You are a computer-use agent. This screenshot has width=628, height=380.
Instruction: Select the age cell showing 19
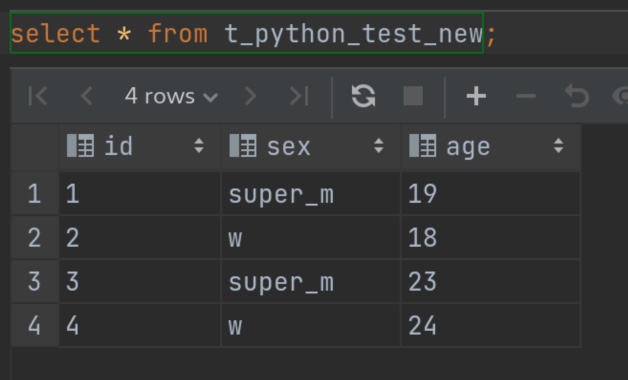point(491,193)
